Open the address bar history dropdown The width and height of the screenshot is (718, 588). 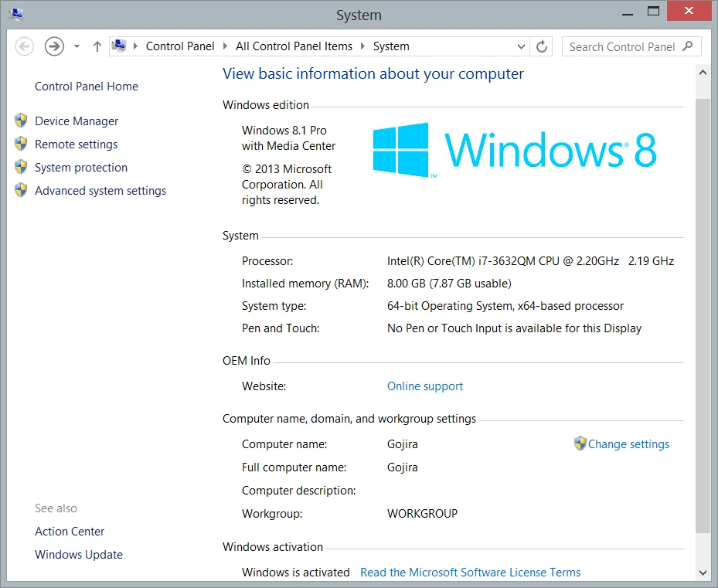(521, 46)
